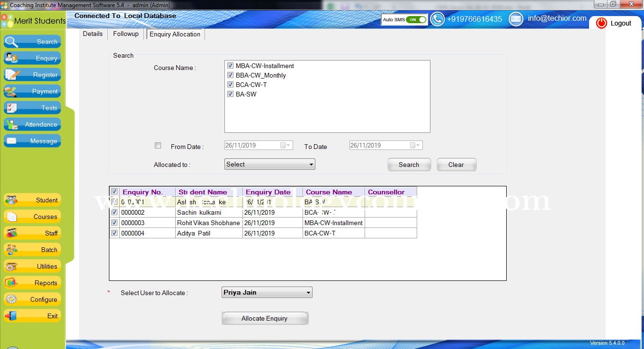This screenshot has width=644, height=349.
Task: Click the Merit Students logo icon
Action: (7, 21)
